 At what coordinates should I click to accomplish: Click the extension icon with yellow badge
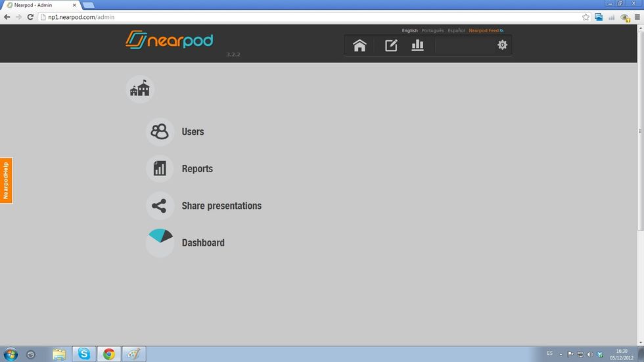coord(625,17)
